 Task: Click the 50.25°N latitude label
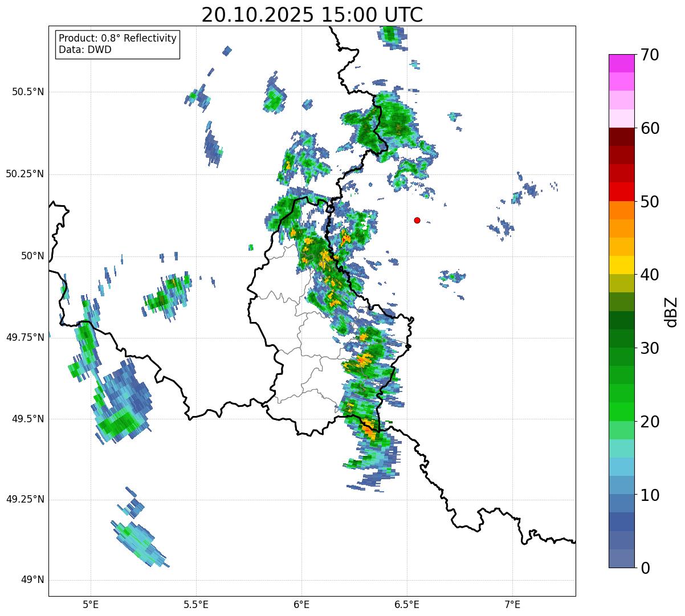[x=25, y=174]
